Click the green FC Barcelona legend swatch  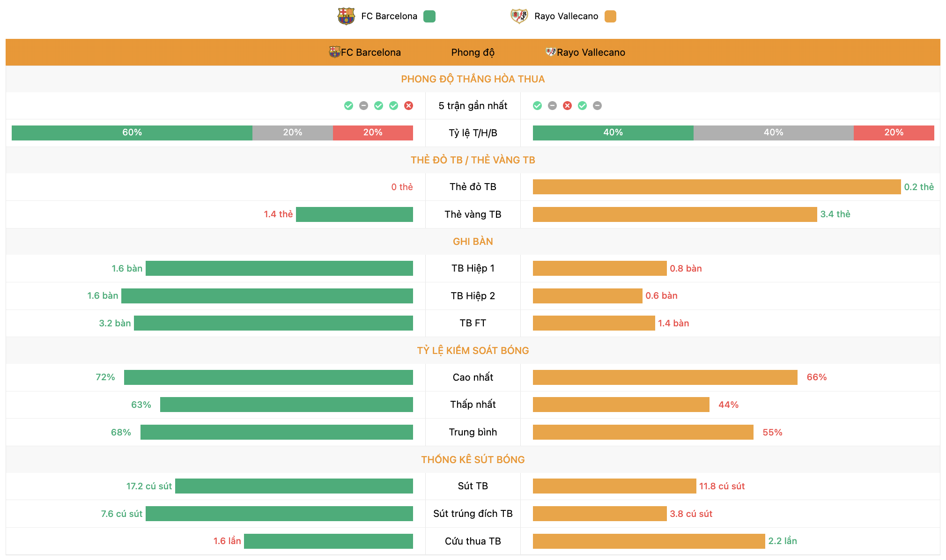(x=429, y=16)
